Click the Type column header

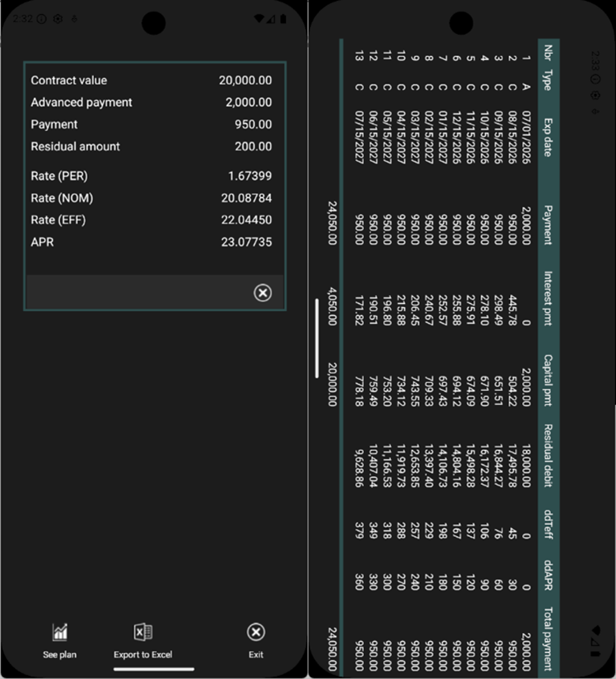coord(548,81)
